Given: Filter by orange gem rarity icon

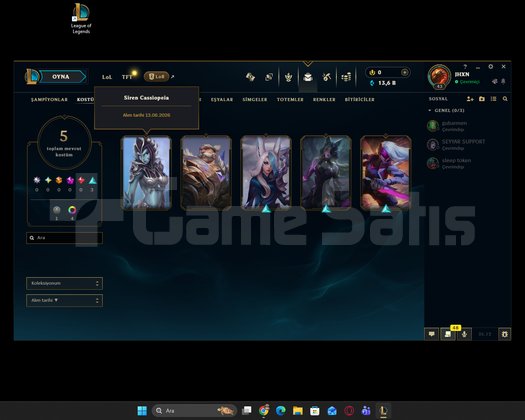Looking at the screenshot, I should 59,180.
